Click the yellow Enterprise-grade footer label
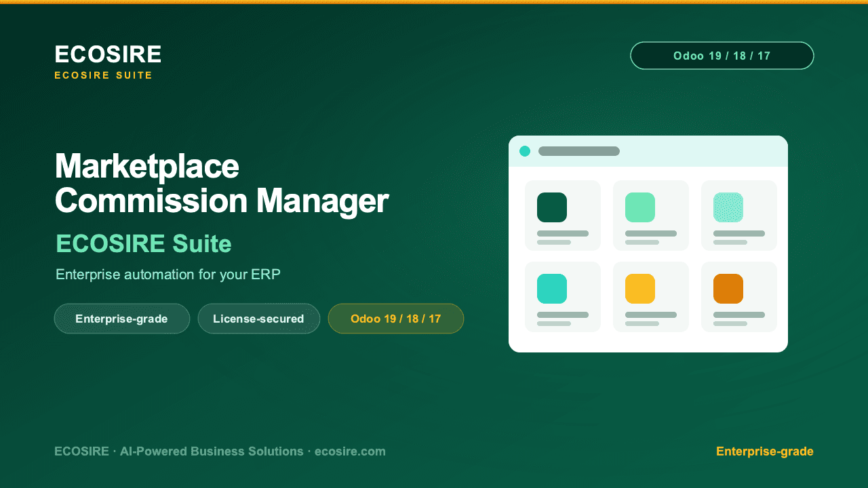This screenshot has width=868, height=488. [765, 451]
